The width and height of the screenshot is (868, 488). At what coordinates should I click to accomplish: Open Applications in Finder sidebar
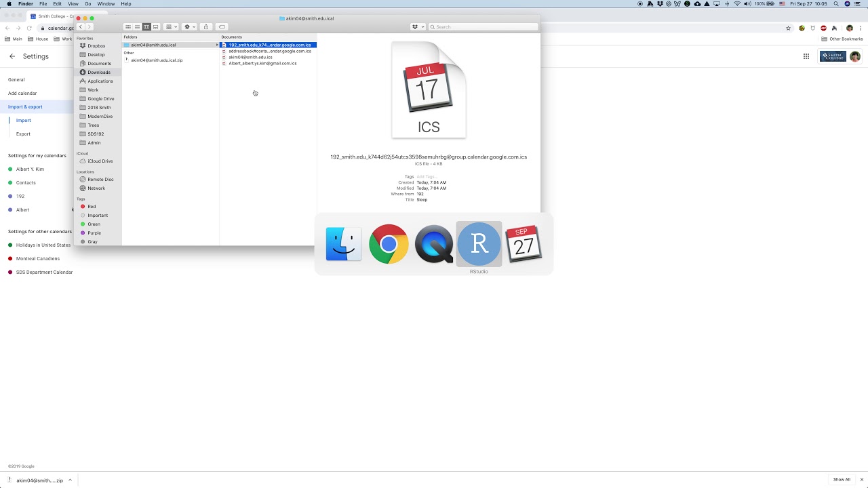point(100,81)
